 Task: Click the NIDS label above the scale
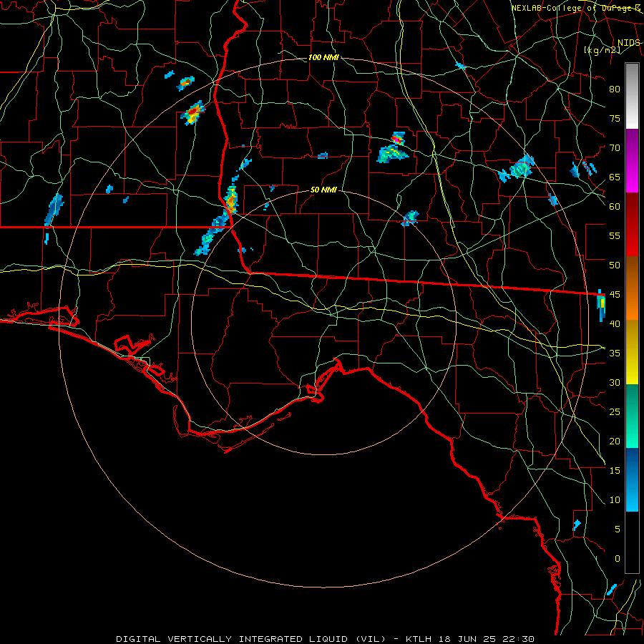[x=628, y=43]
